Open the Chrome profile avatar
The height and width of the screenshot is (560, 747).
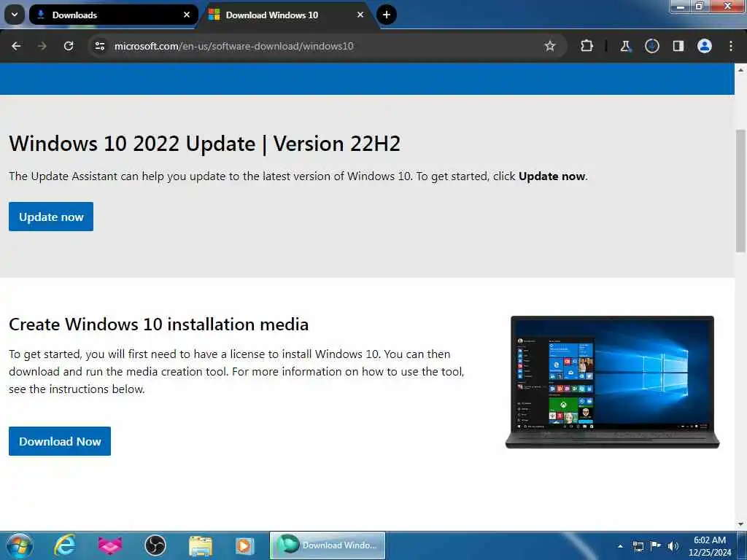[x=704, y=46]
